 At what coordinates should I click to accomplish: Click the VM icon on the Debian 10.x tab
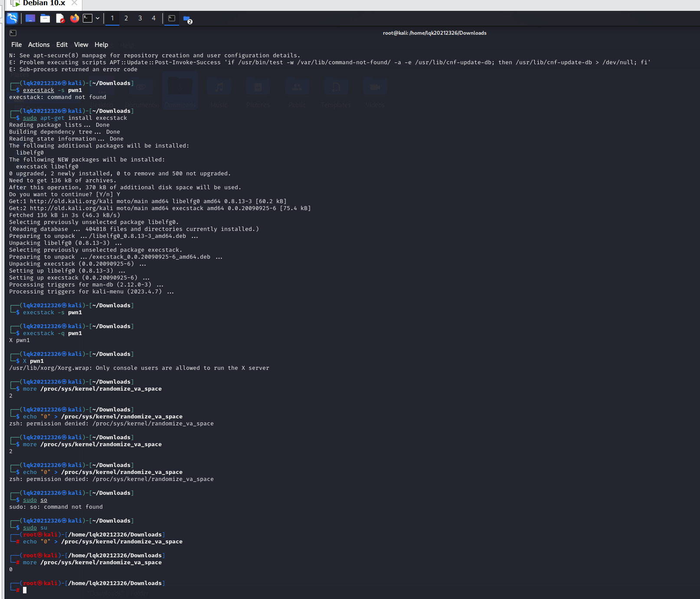pyautogui.click(x=15, y=3)
